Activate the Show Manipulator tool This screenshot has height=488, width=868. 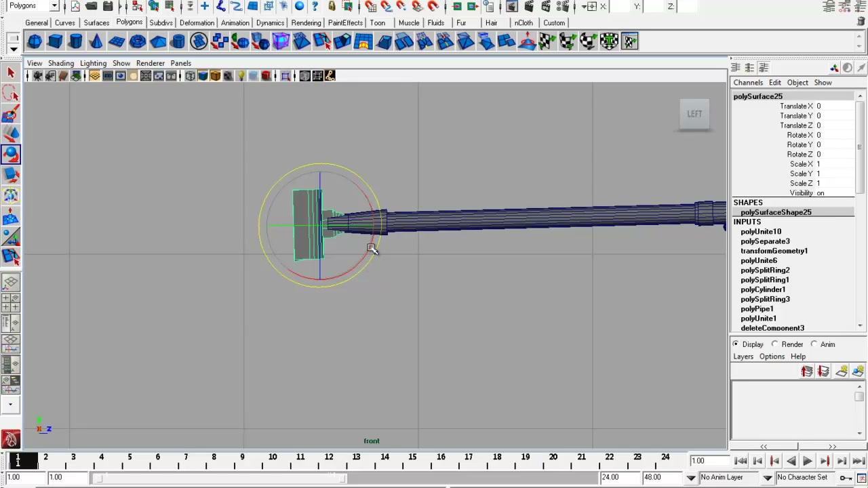(11, 237)
